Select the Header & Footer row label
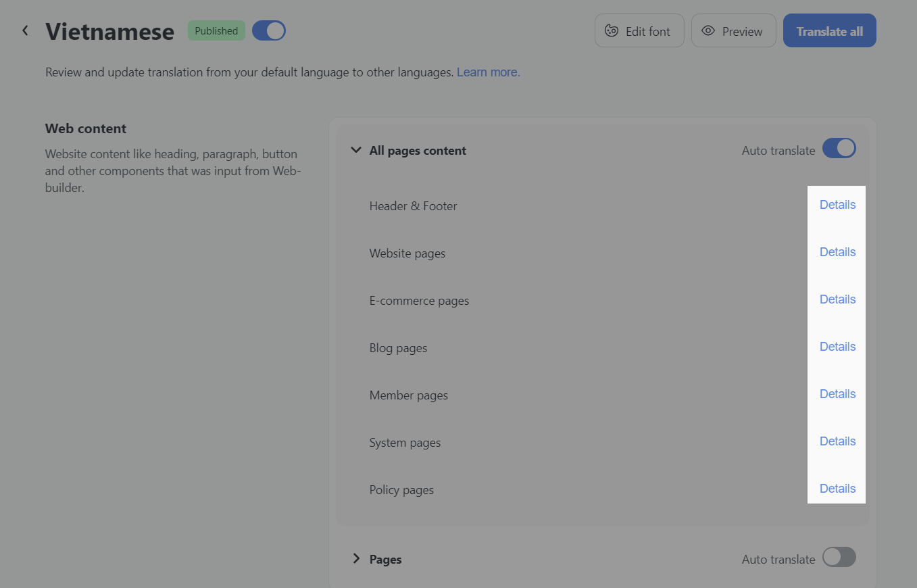 (x=413, y=206)
